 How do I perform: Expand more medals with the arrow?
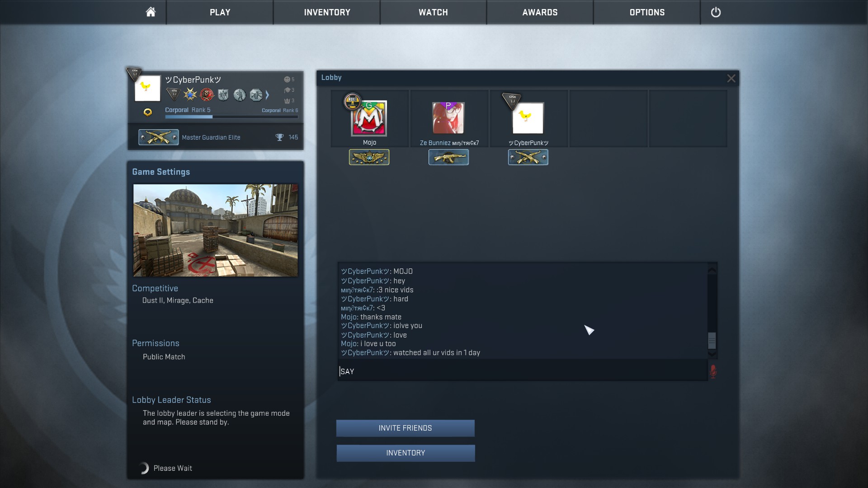coord(268,94)
